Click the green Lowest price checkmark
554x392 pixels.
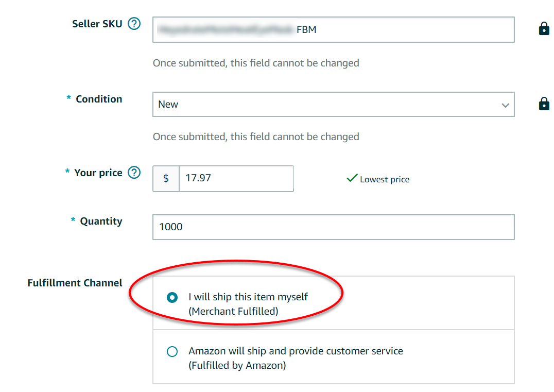(x=352, y=178)
